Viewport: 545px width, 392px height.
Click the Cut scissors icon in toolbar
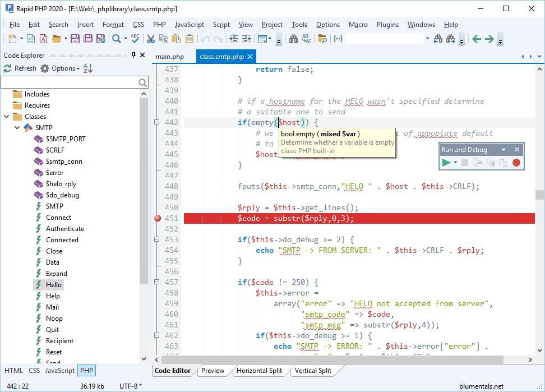click(150, 39)
